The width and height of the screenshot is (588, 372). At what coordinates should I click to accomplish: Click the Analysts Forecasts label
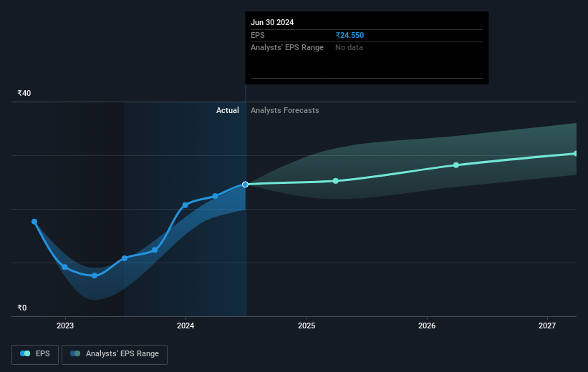284,110
